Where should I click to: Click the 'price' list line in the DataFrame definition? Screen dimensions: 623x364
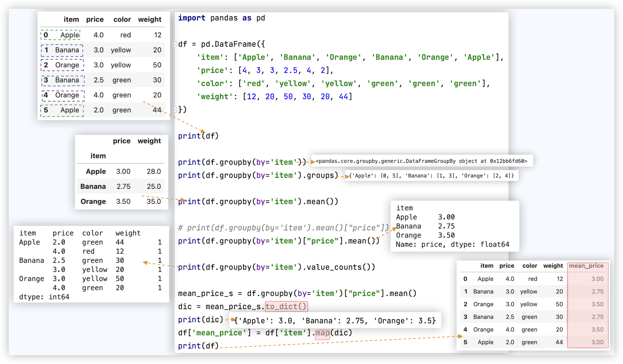coord(265,70)
